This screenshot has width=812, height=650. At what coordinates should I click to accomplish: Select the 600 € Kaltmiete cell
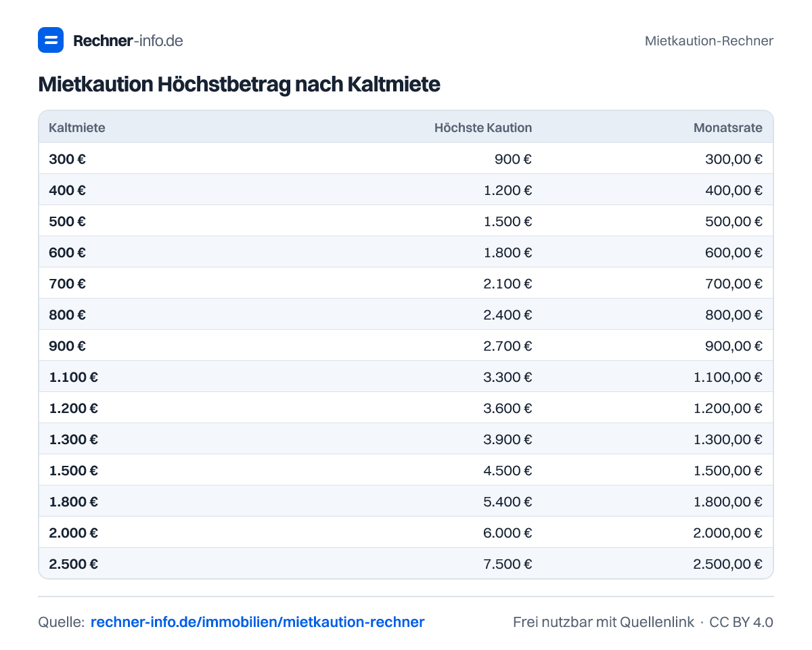(67, 253)
